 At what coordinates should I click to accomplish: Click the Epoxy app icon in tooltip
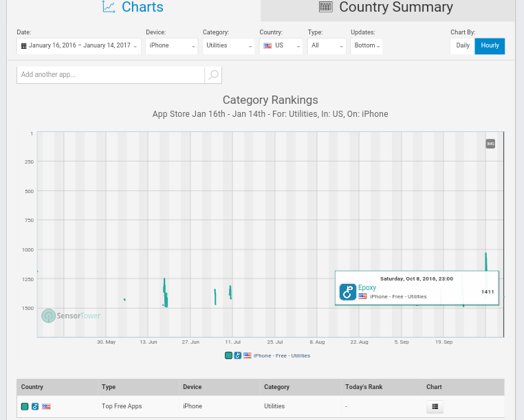coord(348,292)
